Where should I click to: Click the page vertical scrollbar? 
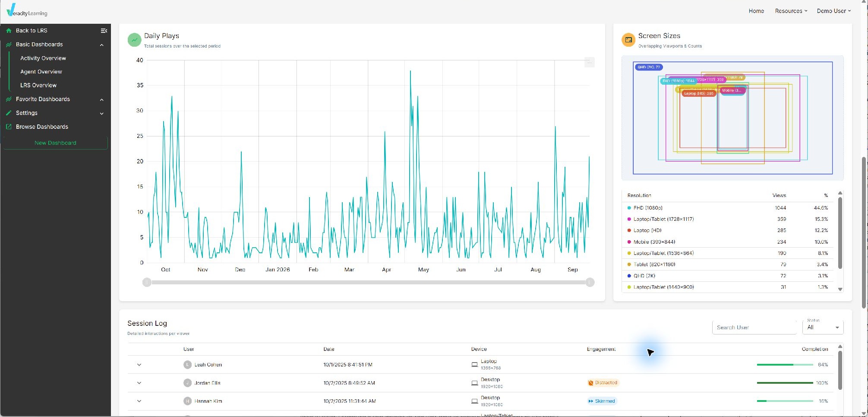(864, 232)
